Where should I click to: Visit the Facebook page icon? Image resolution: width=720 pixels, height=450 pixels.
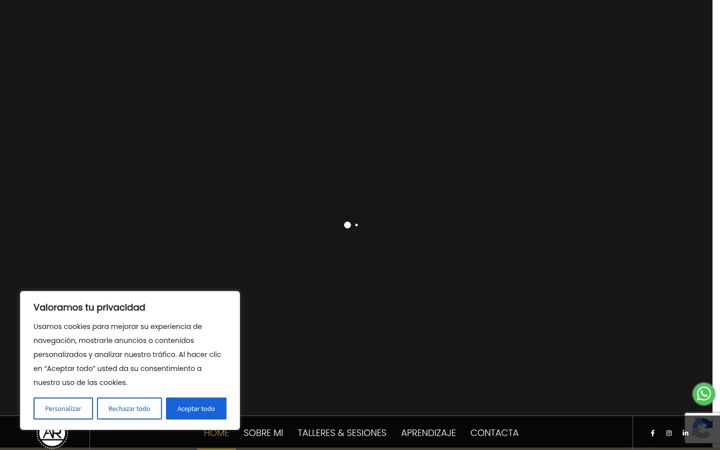pyautogui.click(x=652, y=433)
